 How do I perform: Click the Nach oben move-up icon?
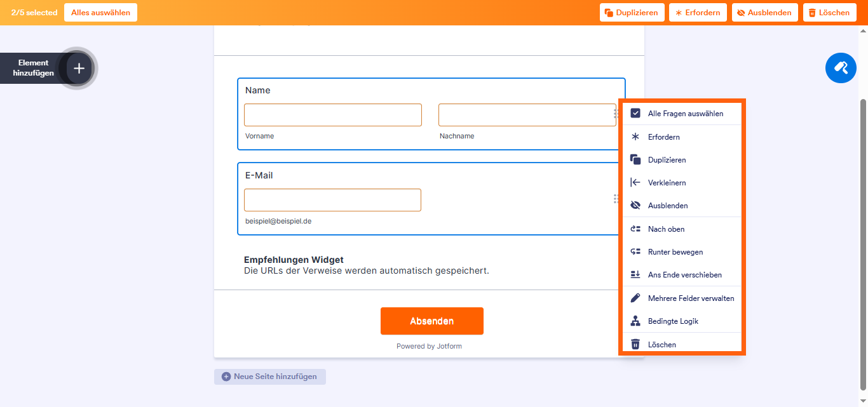635,229
